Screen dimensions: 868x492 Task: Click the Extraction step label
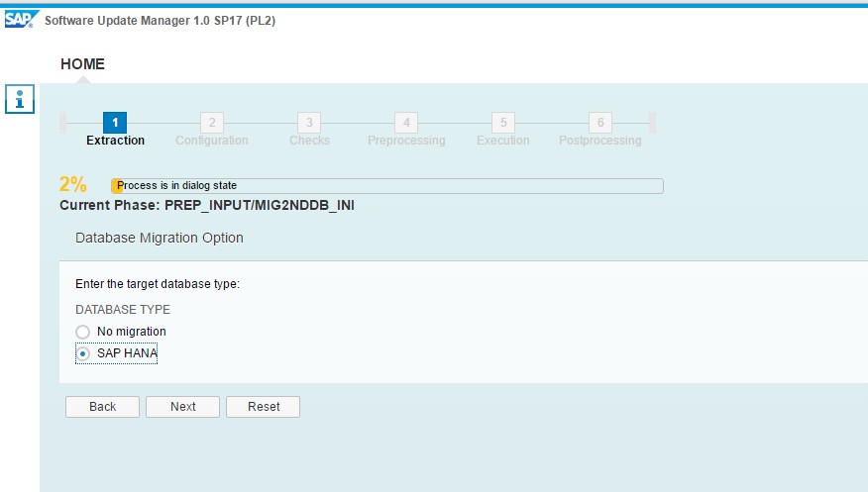click(x=115, y=141)
